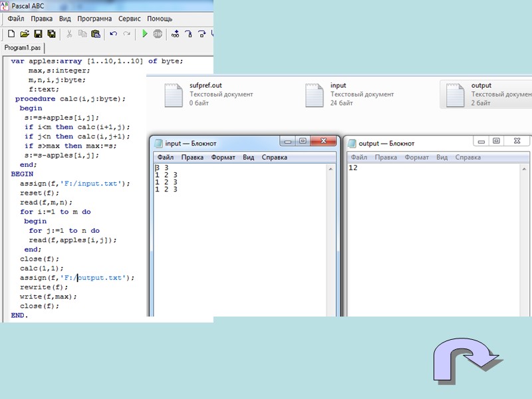Click '3 3' first line in input Notepad
Screen dimensions: 532x399
(x=162, y=168)
